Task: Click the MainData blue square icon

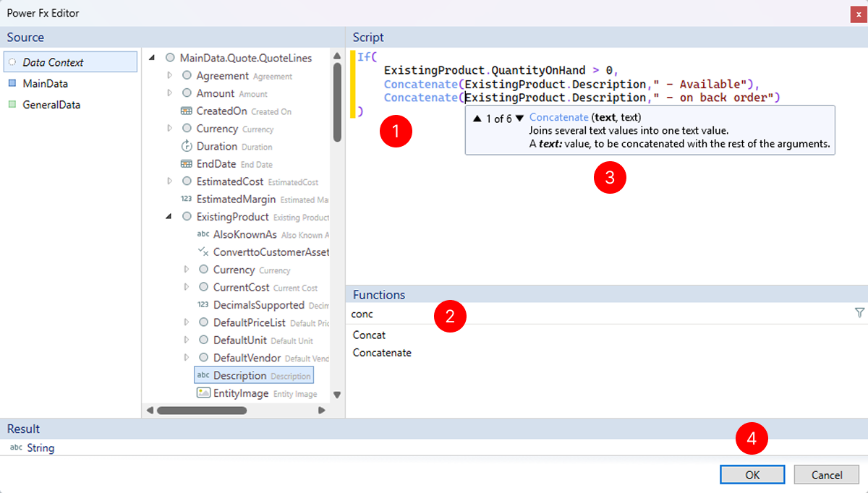Action: point(12,84)
